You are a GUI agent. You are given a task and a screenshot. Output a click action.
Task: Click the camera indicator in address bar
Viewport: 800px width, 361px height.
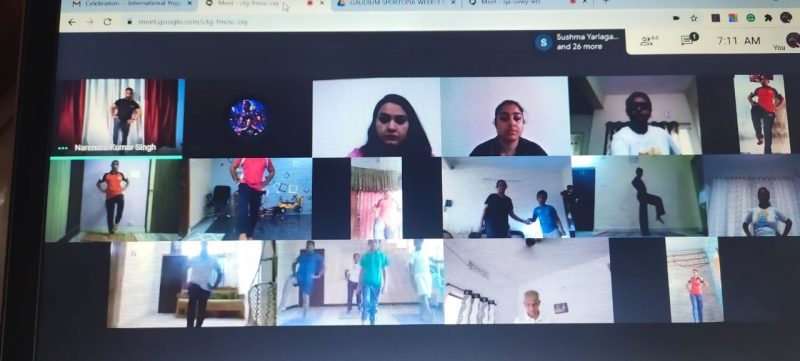[676, 18]
